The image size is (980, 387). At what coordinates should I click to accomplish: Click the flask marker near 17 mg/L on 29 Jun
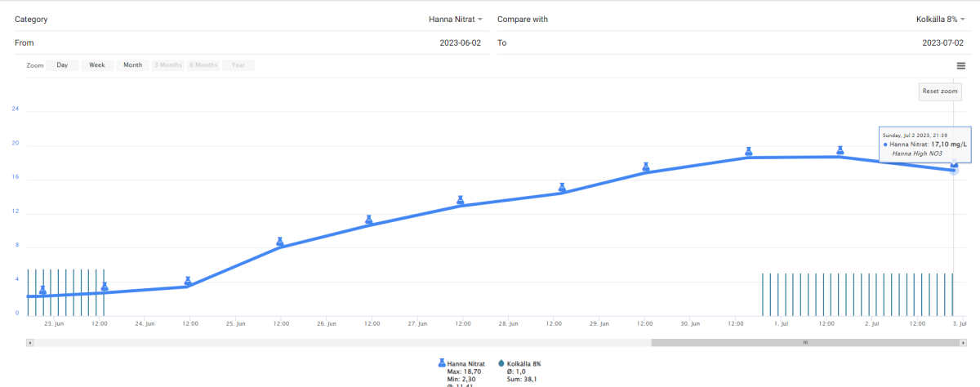[645, 167]
